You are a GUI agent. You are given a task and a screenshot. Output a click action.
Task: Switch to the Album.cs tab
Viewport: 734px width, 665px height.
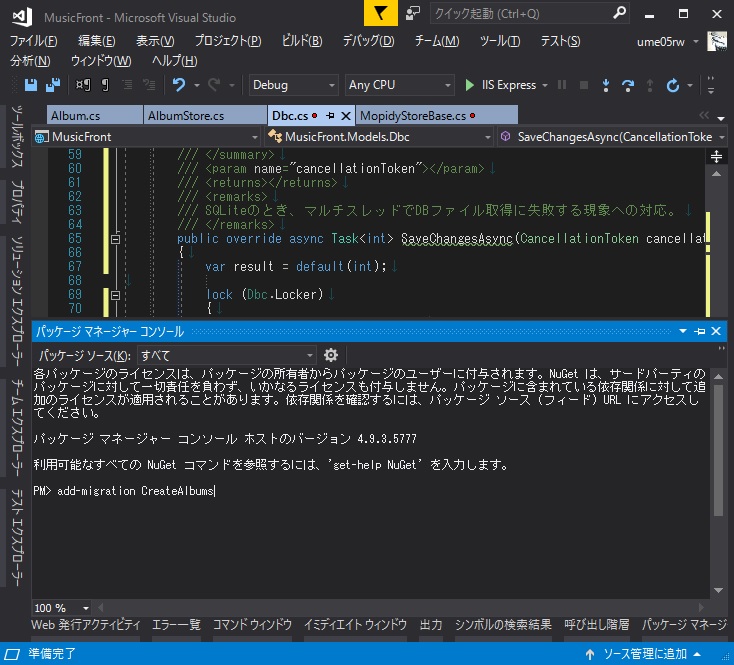pyautogui.click(x=95, y=116)
